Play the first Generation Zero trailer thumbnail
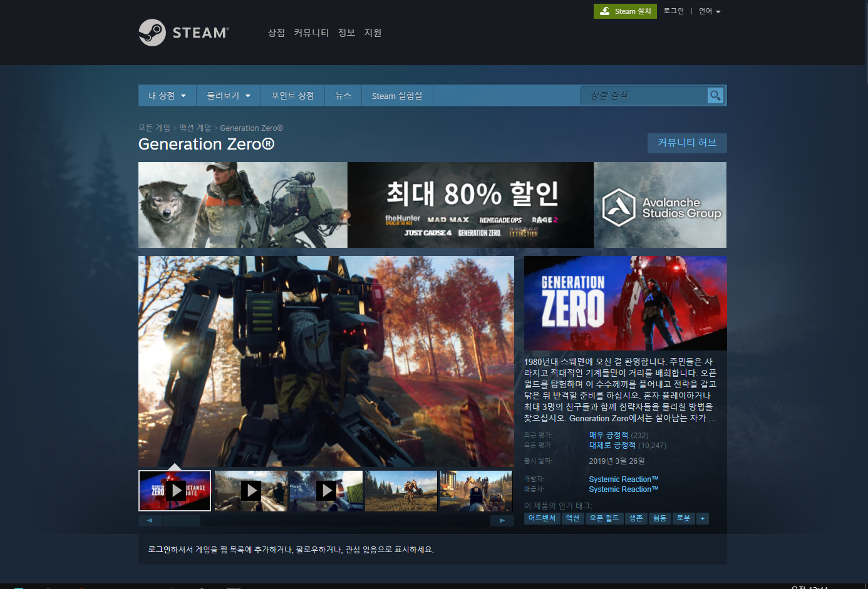The image size is (868, 589). coord(175,491)
